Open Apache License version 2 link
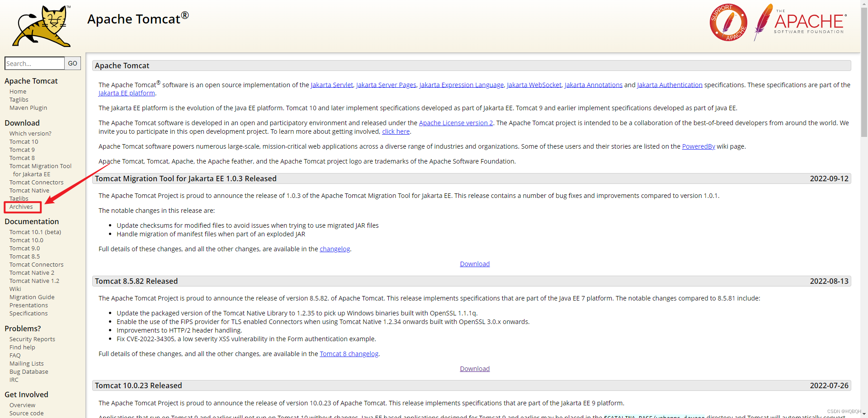This screenshot has width=868, height=418. (456, 123)
